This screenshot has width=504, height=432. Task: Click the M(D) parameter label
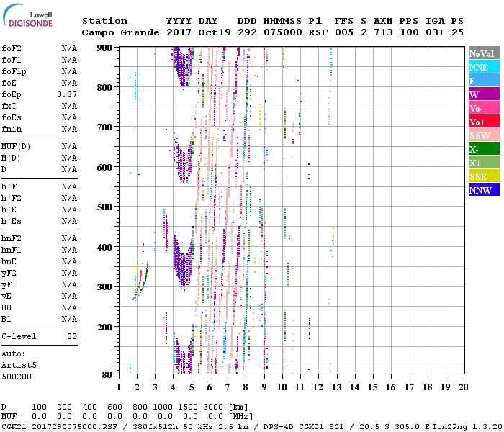click(x=11, y=158)
